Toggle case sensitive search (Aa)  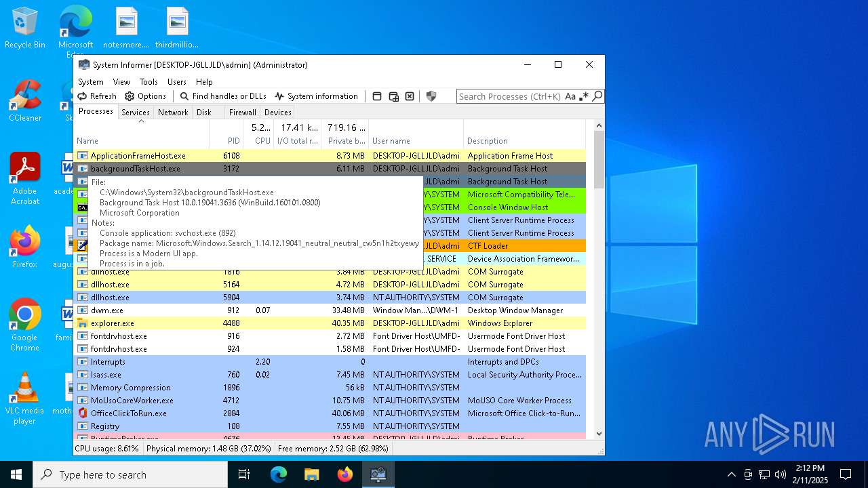pos(570,96)
